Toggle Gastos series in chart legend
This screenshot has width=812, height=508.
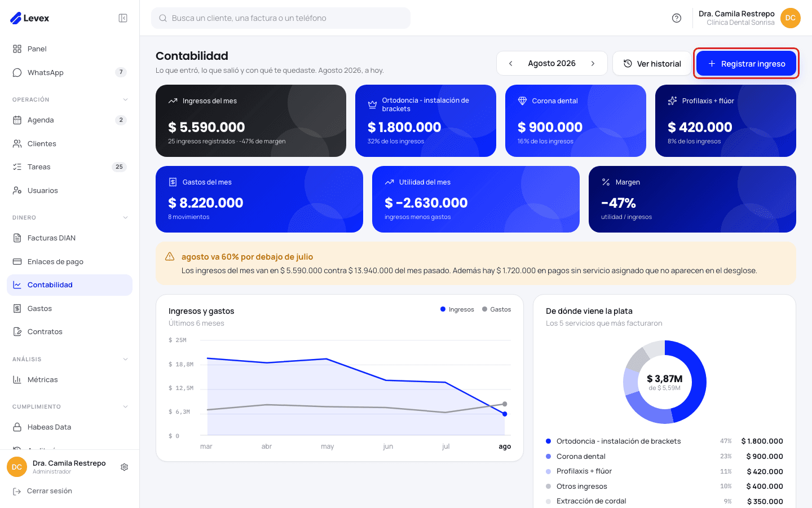[497, 309]
